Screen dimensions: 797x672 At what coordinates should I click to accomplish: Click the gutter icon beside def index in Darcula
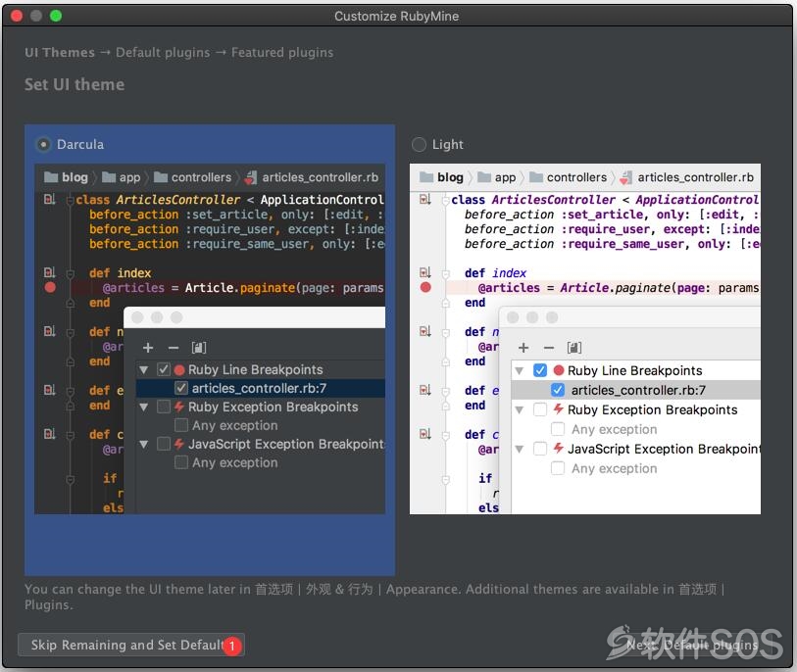coord(49,272)
